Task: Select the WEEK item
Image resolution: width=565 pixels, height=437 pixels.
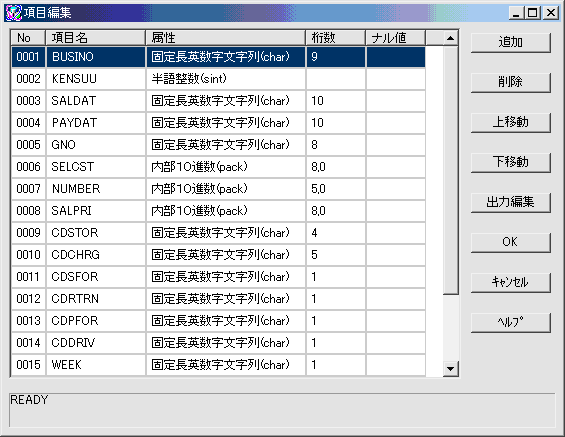Action: (x=96, y=365)
